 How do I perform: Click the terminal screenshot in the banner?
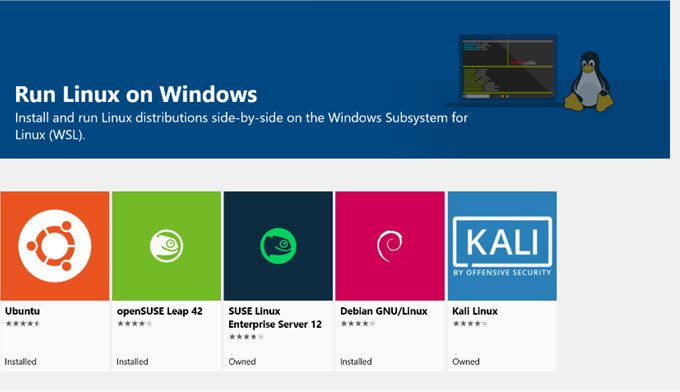pyautogui.click(x=508, y=69)
